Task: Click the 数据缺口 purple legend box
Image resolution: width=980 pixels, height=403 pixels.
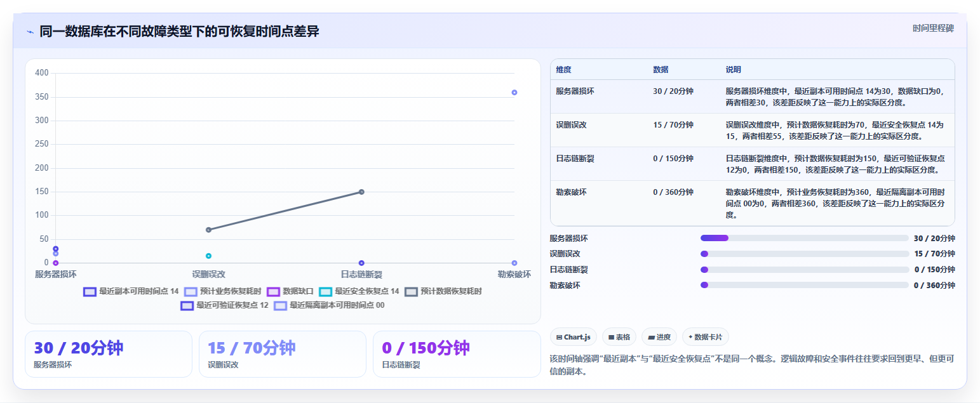Action: point(273,292)
